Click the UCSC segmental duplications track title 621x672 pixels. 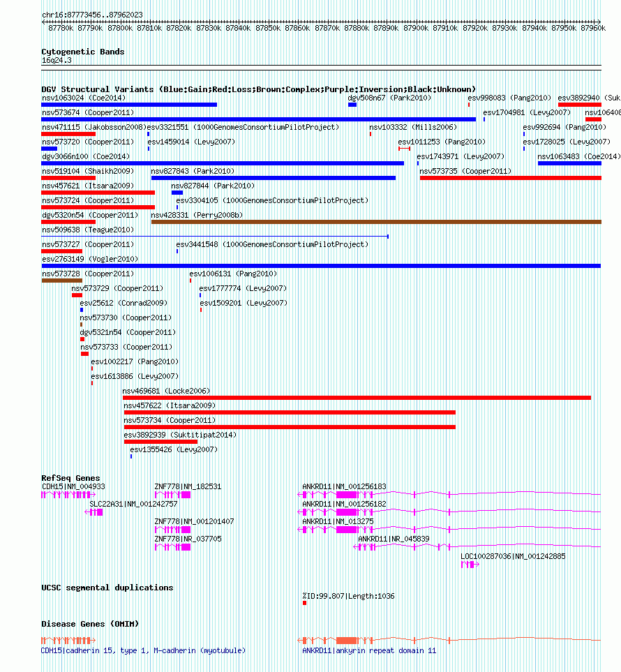(x=107, y=588)
